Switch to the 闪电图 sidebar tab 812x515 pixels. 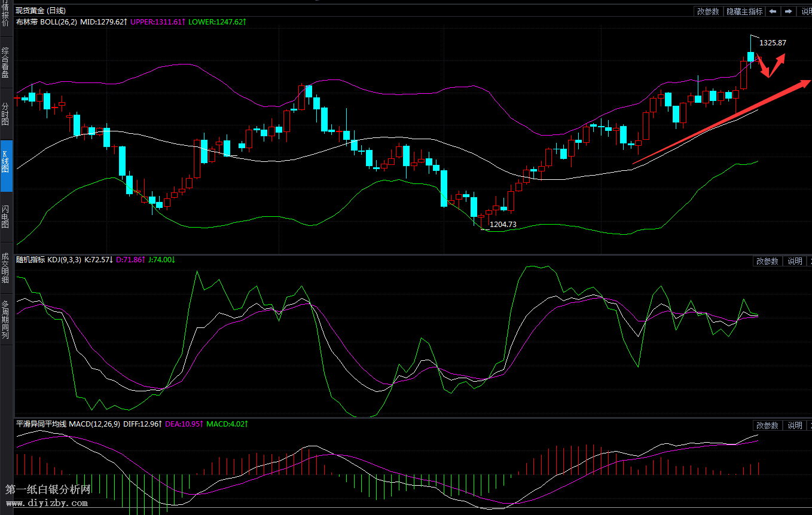5,217
